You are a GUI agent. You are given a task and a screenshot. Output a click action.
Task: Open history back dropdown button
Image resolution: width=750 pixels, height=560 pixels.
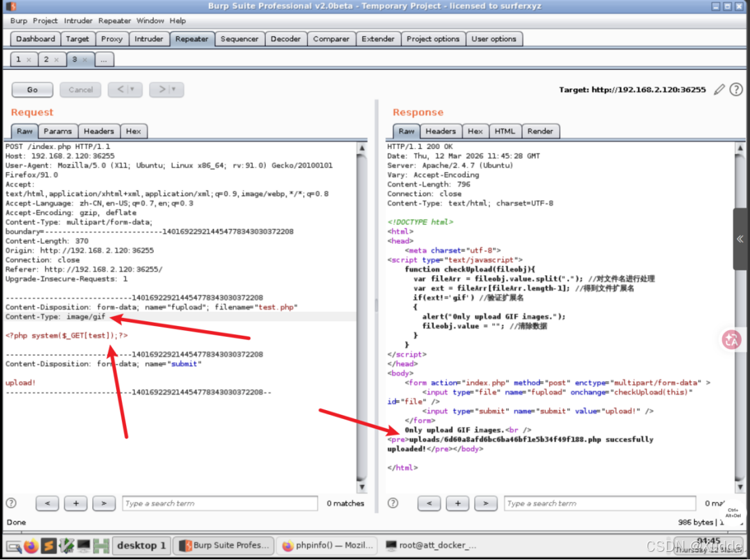125,89
